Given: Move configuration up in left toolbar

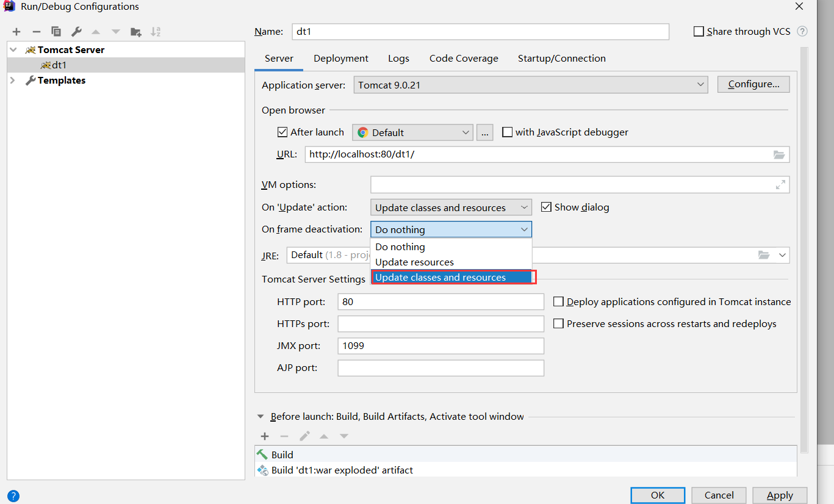Looking at the screenshot, I should [x=96, y=32].
